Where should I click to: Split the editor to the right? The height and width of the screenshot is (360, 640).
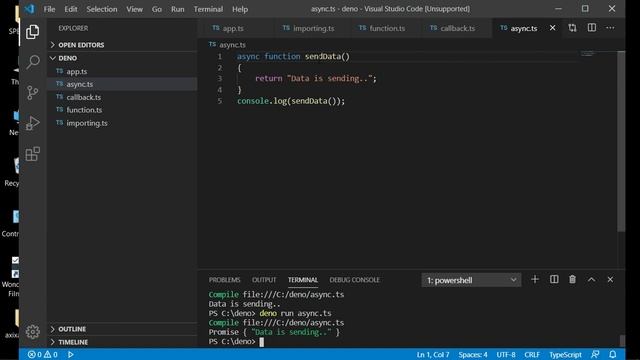[x=591, y=28]
